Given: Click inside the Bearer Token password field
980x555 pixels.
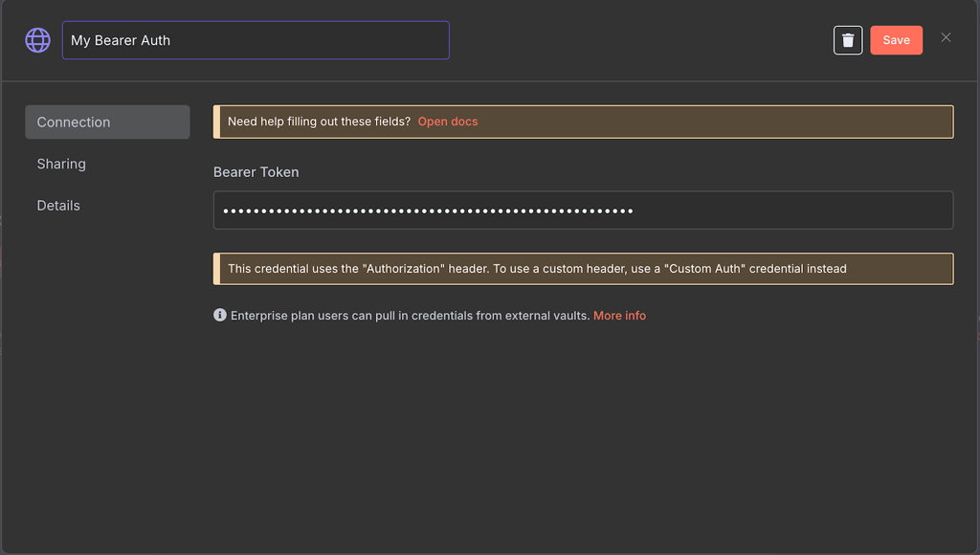Looking at the screenshot, I should click(x=583, y=210).
